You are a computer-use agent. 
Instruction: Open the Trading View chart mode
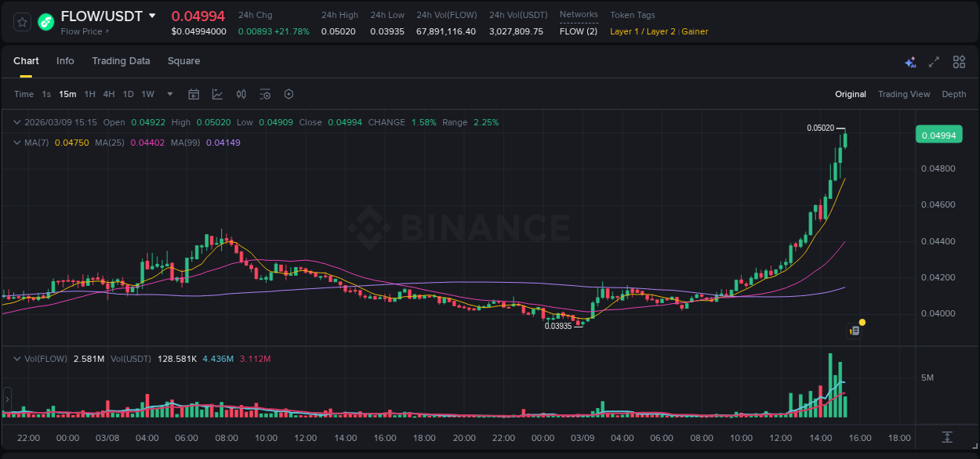(904, 94)
